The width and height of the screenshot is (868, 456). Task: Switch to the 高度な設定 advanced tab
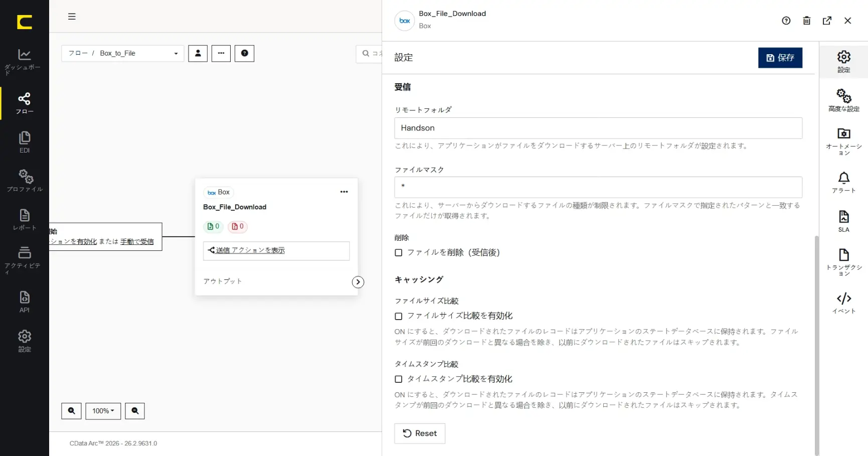(x=844, y=100)
